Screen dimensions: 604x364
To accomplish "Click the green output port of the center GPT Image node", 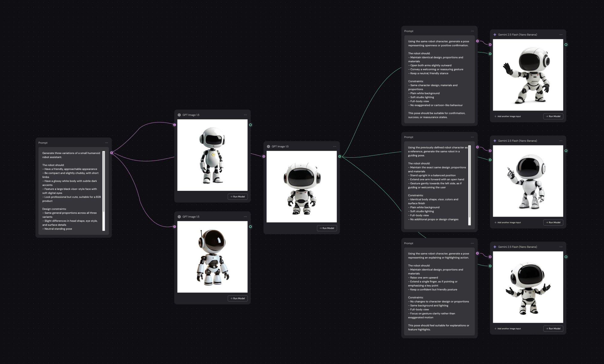I will tap(340, 156).
